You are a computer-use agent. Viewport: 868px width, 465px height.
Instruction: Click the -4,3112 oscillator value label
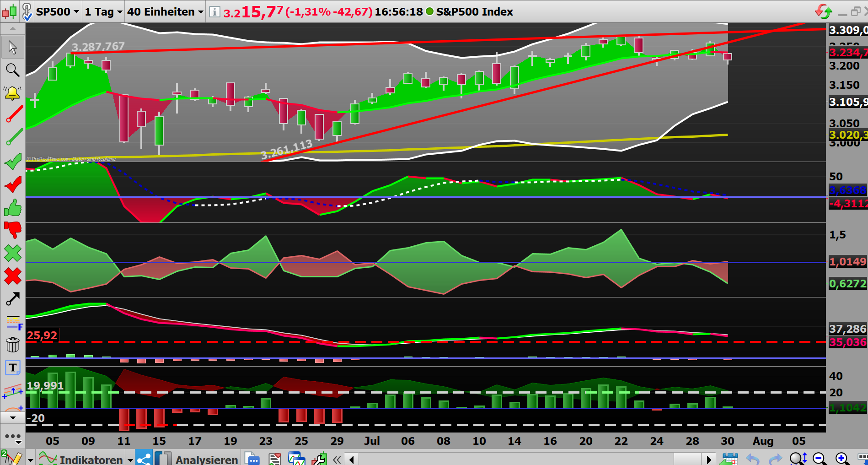(x=848, y=204)
